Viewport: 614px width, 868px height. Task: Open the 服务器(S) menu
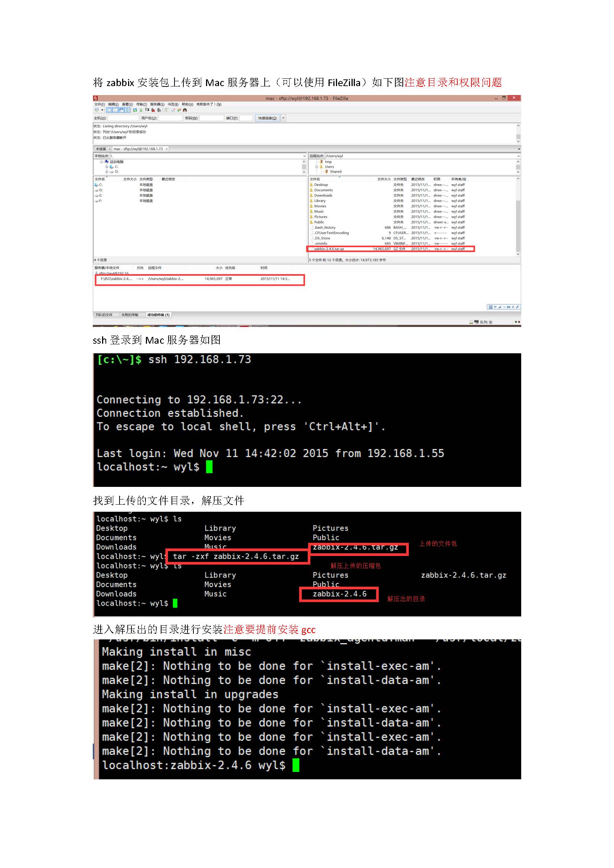pyautogui.click(x=158, y=105)
